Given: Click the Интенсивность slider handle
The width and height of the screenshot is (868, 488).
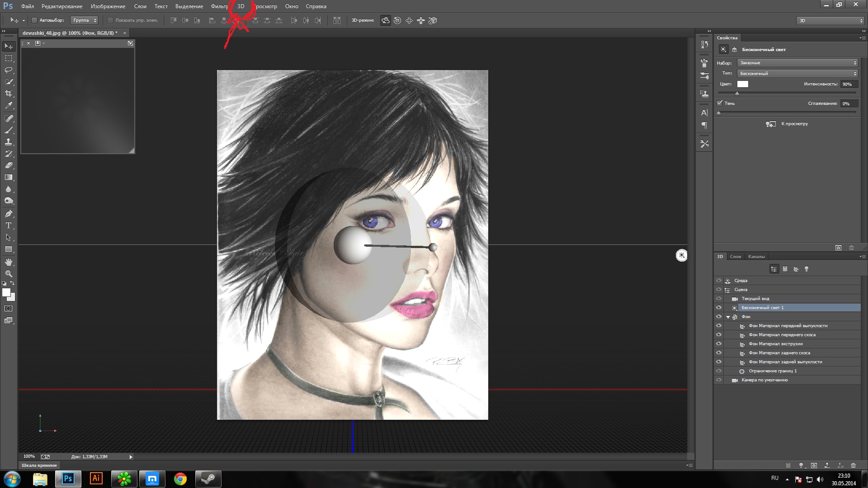Looking at the screenshot, I should point(737,94).
